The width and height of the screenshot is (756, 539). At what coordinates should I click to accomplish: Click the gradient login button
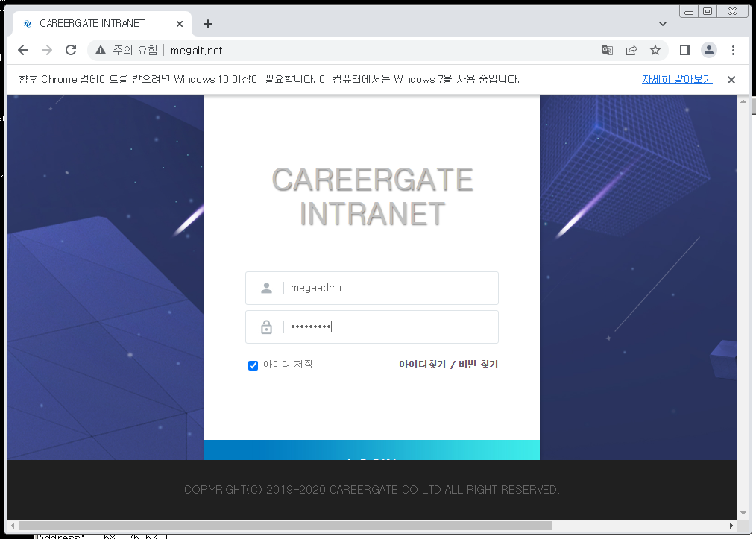(x=372, y=450)
